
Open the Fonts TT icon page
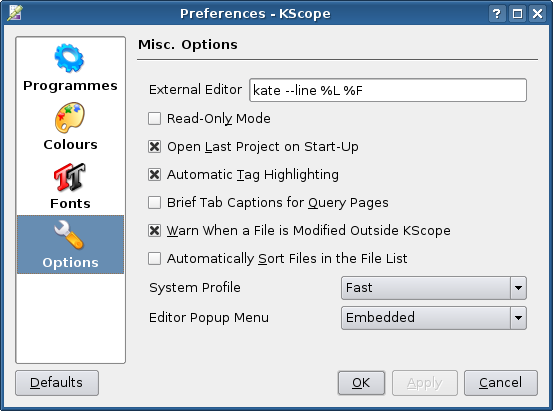[69, 177]
